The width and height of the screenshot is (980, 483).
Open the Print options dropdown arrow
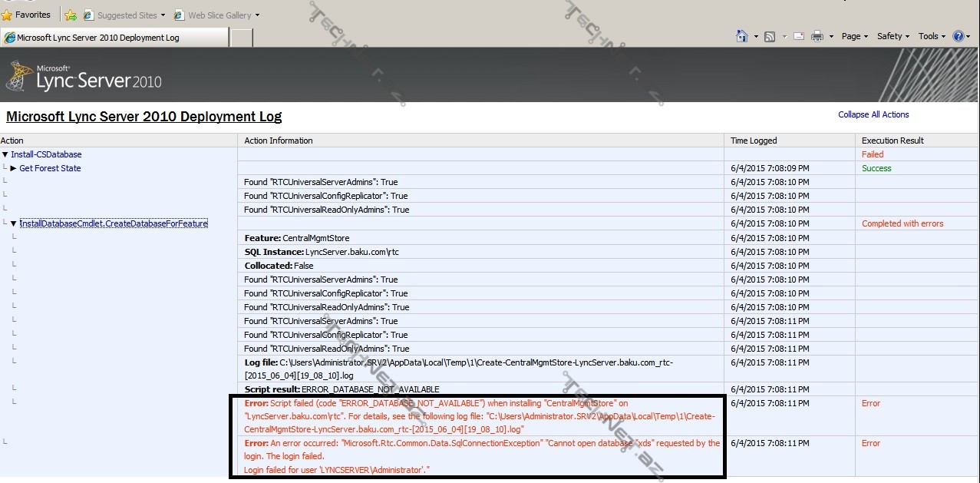pyautogui.click(x=831, y=37)
